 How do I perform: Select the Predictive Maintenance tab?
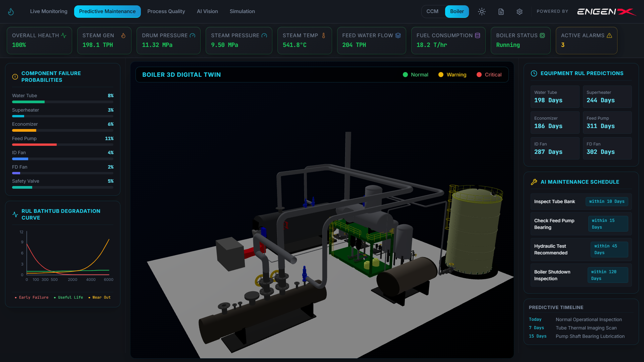pyautogui.click(x=107, y=11)
